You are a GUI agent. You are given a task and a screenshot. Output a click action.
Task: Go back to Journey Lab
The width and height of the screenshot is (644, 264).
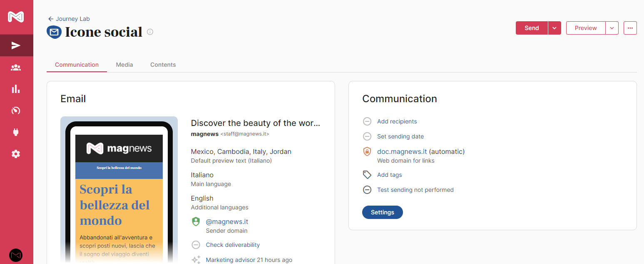click(x=69, y=19)
